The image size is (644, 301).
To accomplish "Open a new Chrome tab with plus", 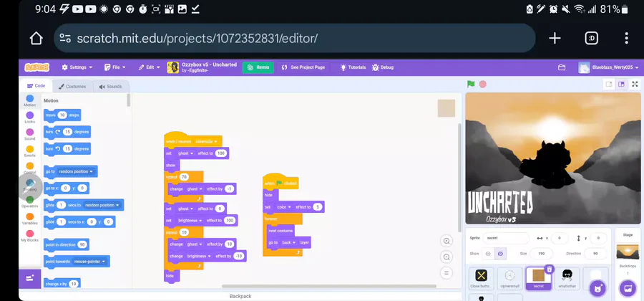I will [555, 38].
